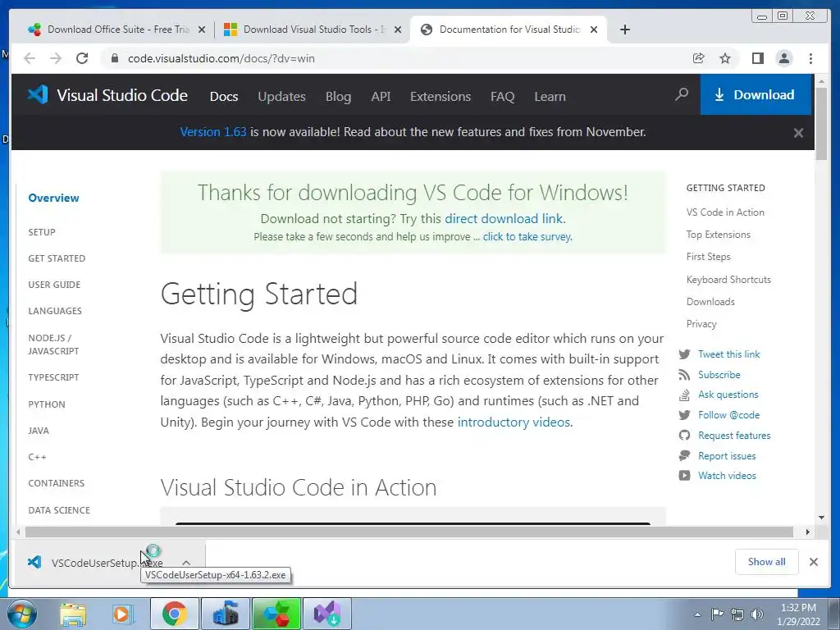Screen dimensions: 840x630
Task: Click the horizontal scrollbar of the page
Action: coord(409,532)
